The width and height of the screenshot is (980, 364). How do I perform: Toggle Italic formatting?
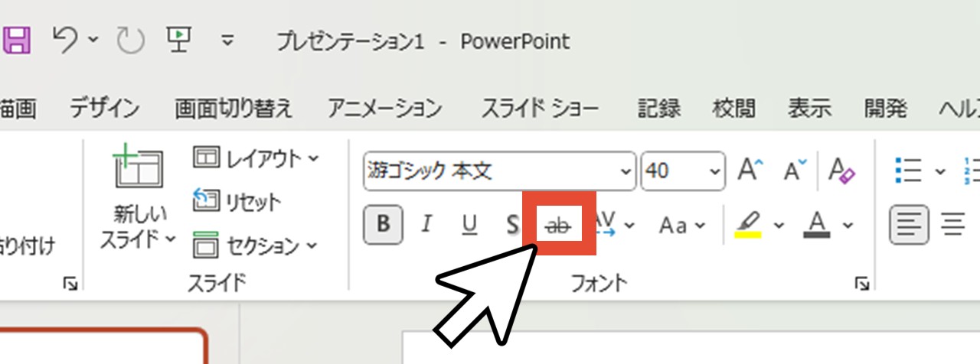click(x=427, y=225)
